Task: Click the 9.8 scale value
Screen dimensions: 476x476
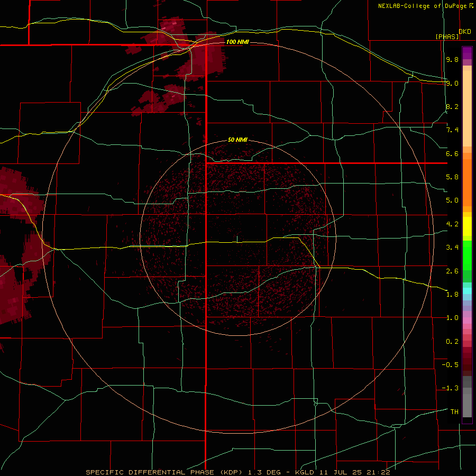Action: (452, 59)
